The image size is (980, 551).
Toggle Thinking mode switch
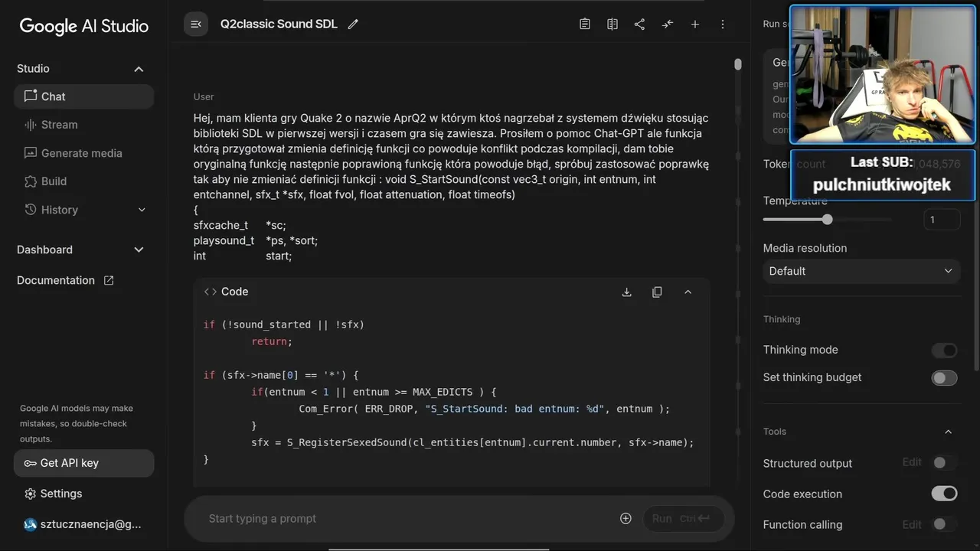click(944, 350)
